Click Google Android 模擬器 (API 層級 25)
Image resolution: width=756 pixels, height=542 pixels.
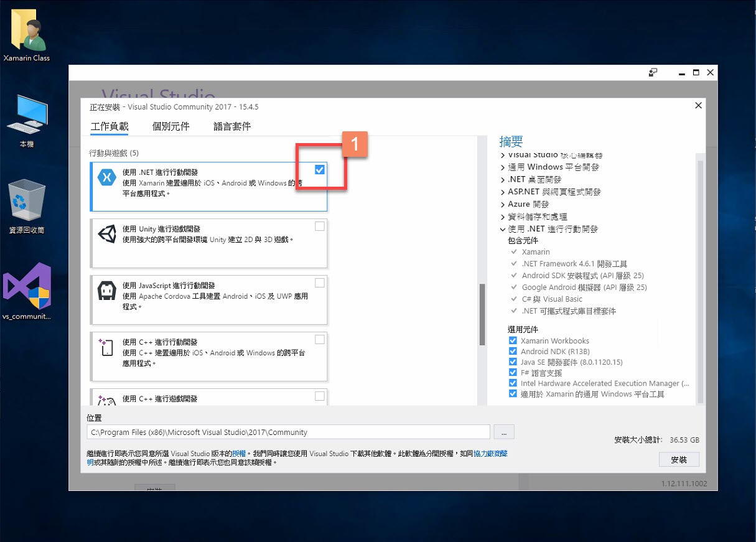584,287
